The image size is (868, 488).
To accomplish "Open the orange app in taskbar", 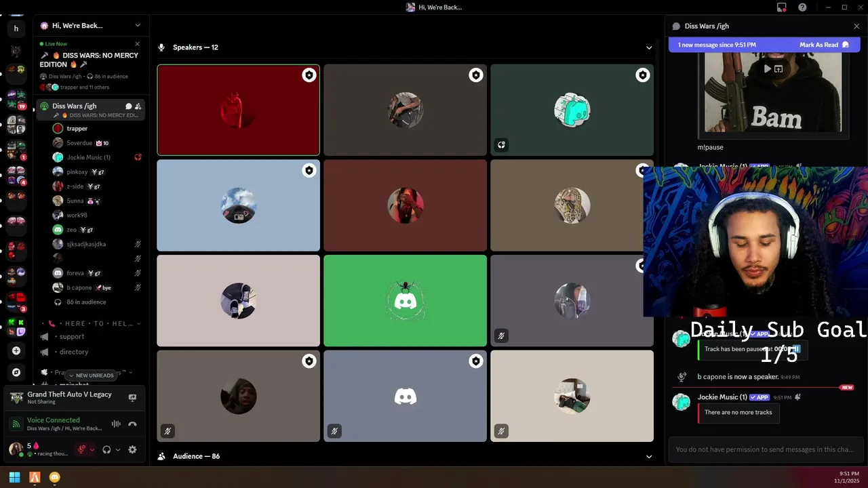I will click(x=35, y=477).
